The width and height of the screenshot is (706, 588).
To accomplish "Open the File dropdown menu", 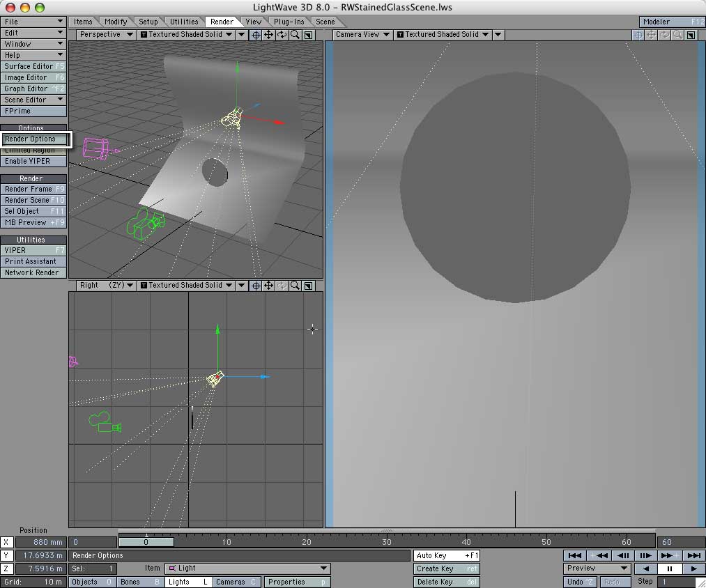I will [x=33, y=22].
